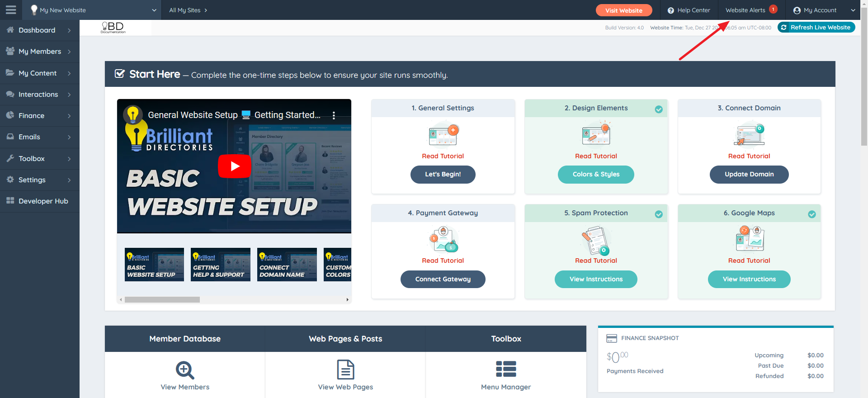This screenshot has width=868, height=398.
Task: Click the Google Maps completed checkmark
Action: point(812,214)
